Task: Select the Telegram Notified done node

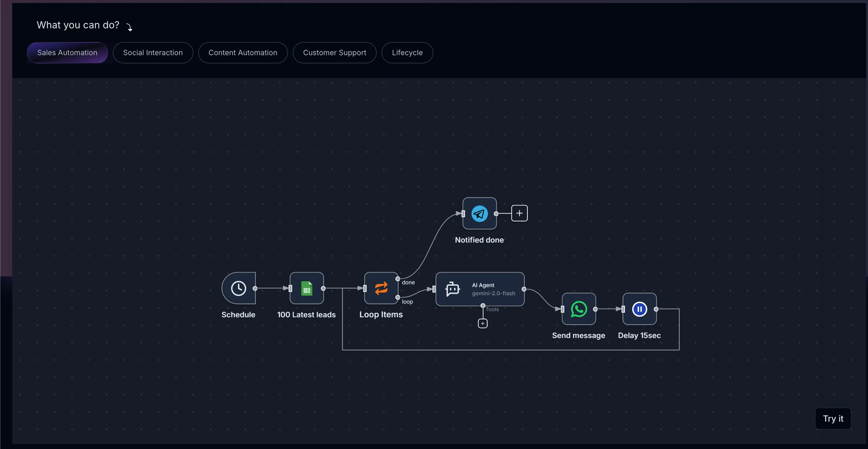Action: [480, 213]
